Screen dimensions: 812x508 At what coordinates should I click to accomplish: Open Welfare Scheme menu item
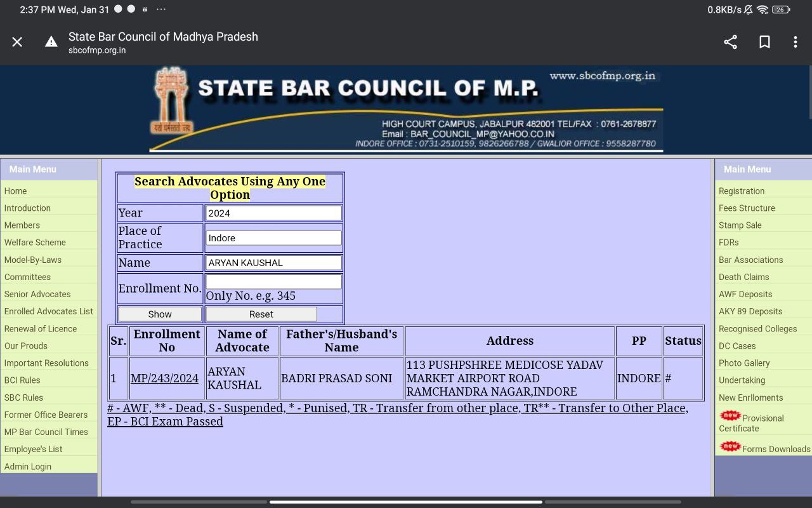pos(35,243)
